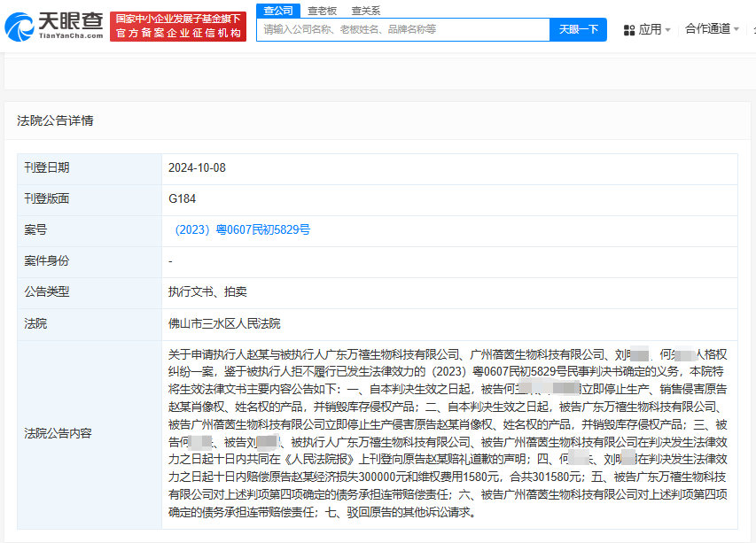Image resolution: width=756 pixels, height=543 pixels.
Task: Click the red 官方备案企业征信机构 banner
Action: [178, 27]
